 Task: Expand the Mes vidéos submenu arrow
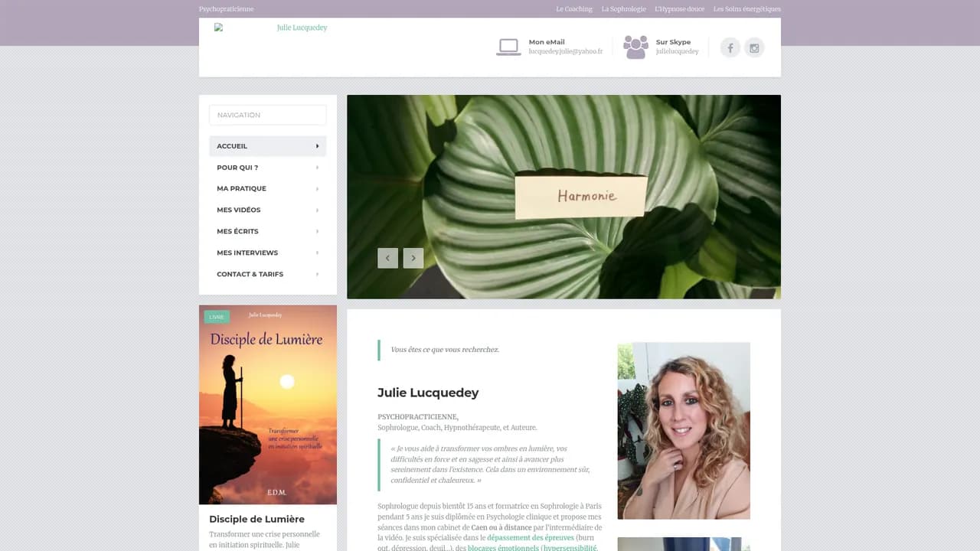(x=317, y=210)
